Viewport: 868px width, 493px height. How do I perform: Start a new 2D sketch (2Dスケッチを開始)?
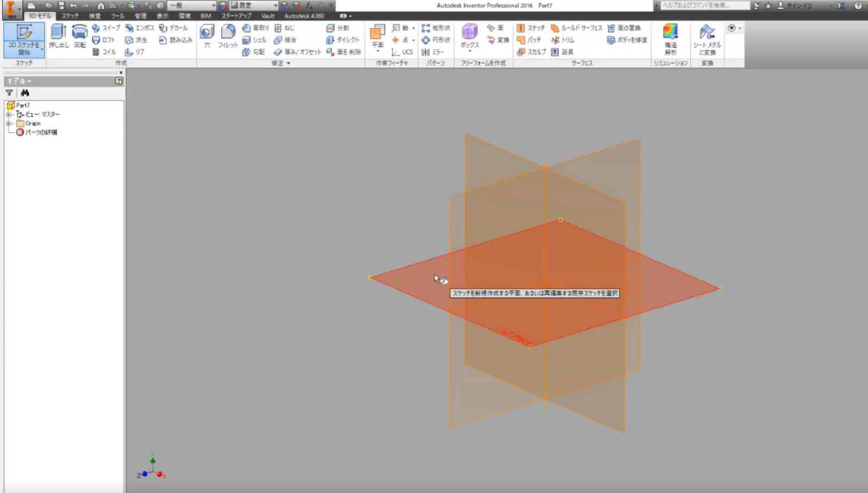(x=24, y=39)
